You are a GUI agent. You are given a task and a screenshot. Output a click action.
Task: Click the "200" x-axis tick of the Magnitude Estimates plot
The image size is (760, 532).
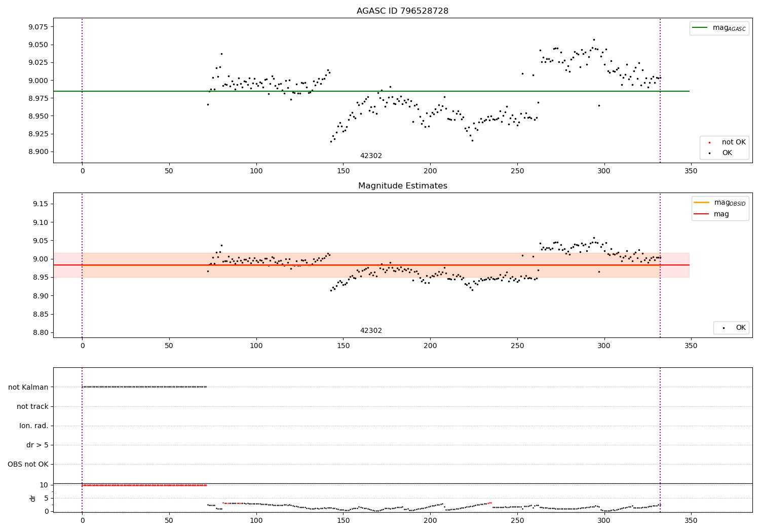(x=430, y=346)
